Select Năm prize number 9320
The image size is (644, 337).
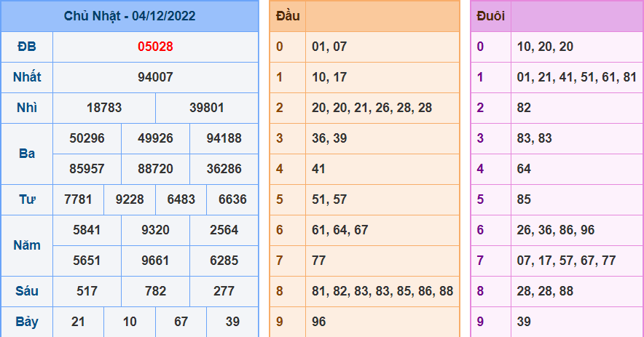coord(155,230)
